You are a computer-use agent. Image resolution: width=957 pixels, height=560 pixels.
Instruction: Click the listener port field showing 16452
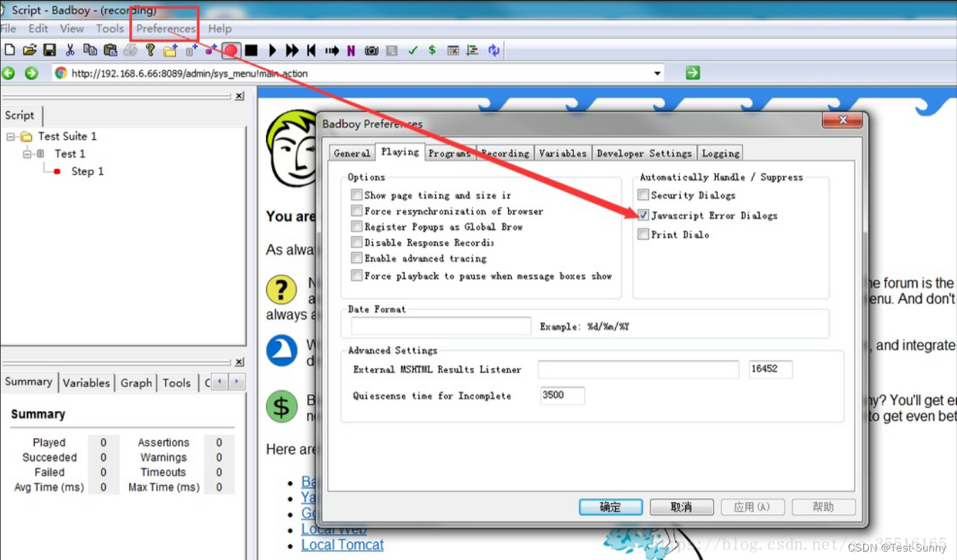tap(770, 369)
